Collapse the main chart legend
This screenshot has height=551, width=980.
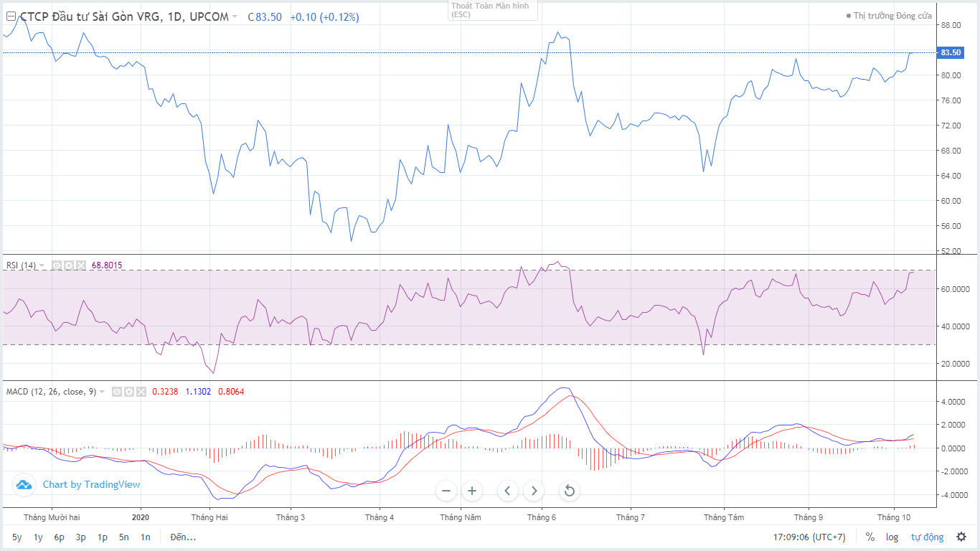(11, 17)
